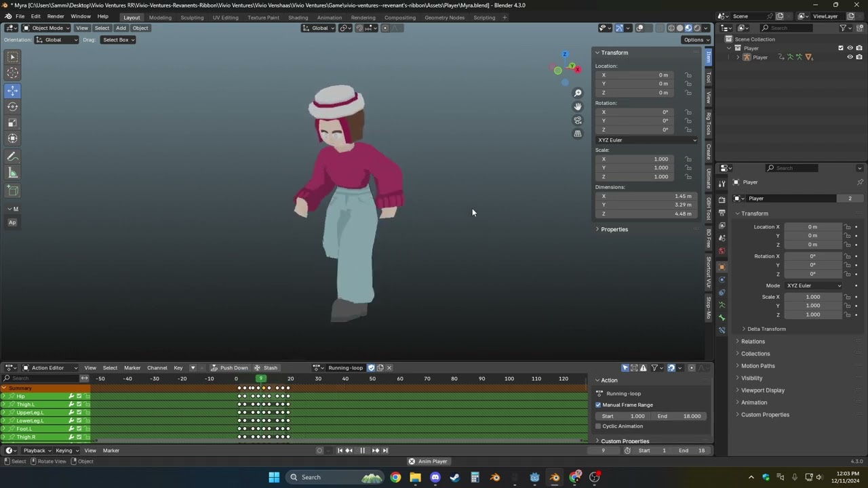Image resolution: width=868 pixels, height=488 pixels.
Task: Click the Cursor tool icon
Action: [12, 73]
